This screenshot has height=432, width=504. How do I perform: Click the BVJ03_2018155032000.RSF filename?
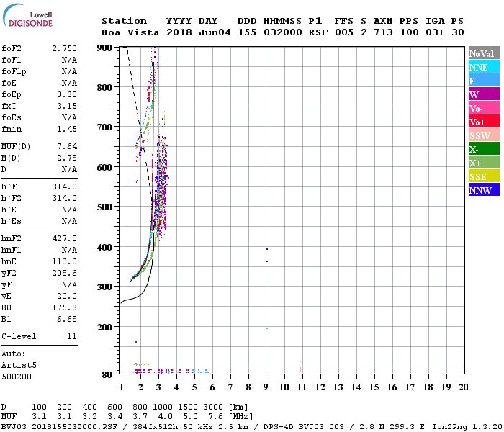click(59, 427)
